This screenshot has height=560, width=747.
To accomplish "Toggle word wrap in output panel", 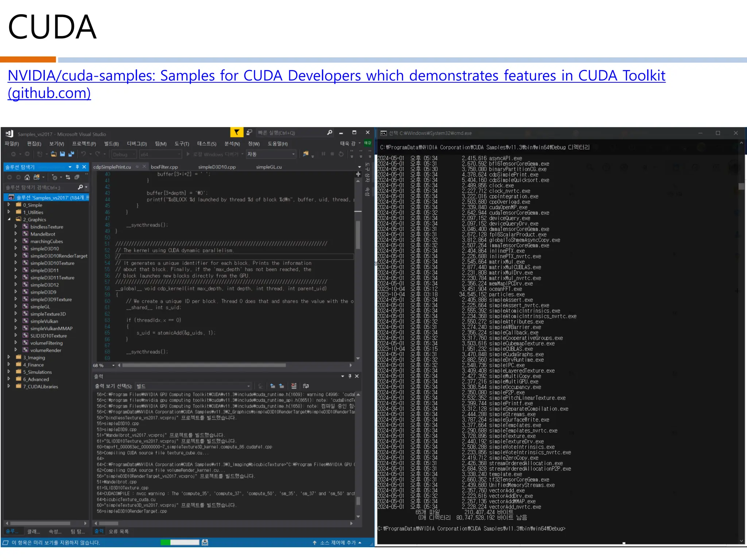I will (x=306, y=386).
